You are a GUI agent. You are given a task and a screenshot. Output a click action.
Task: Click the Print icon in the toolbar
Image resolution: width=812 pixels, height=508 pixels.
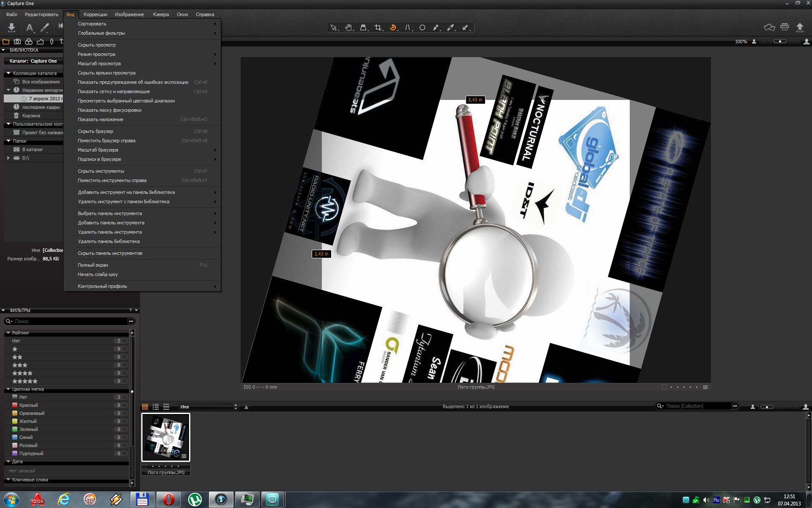[785, 28]
